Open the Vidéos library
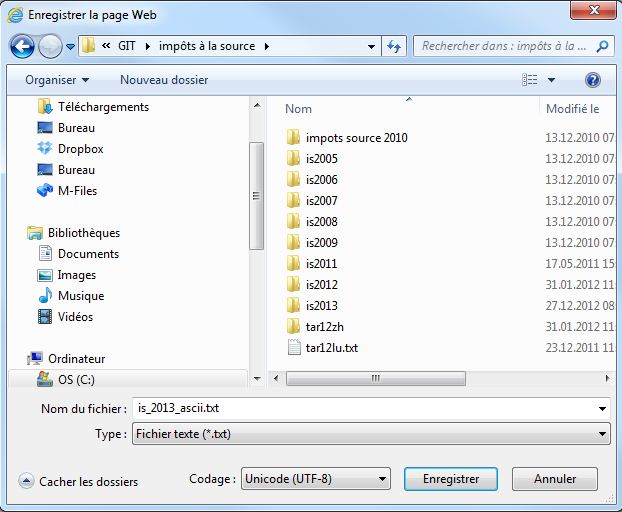 (x=75, y=317)
